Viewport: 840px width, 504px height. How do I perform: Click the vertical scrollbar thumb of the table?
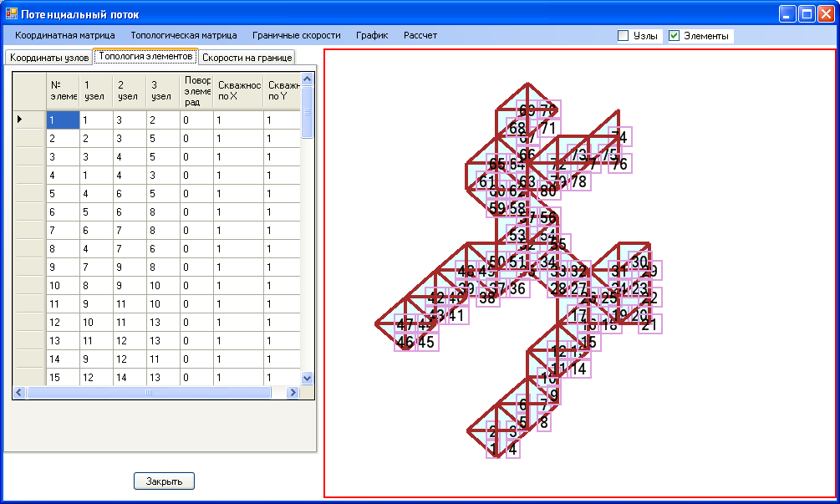(x=307, y=113)
